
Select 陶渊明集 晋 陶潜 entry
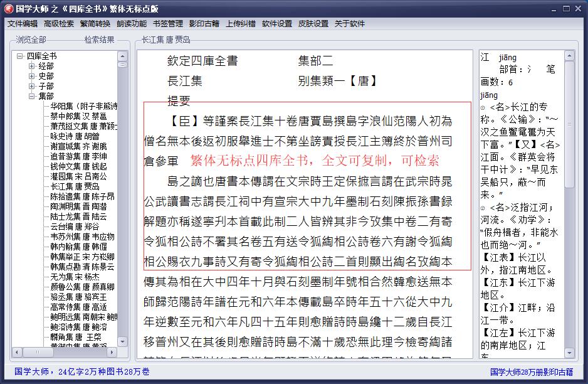coord(79,206)
